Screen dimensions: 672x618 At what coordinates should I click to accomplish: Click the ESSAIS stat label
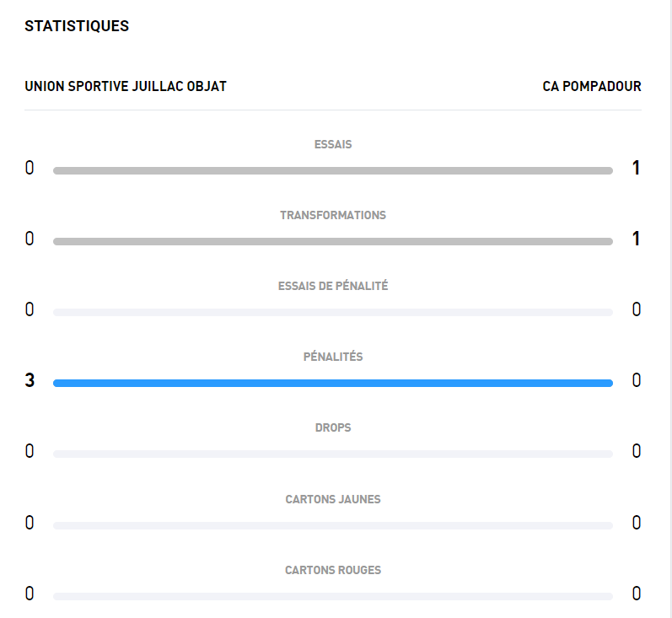point(333,144)
